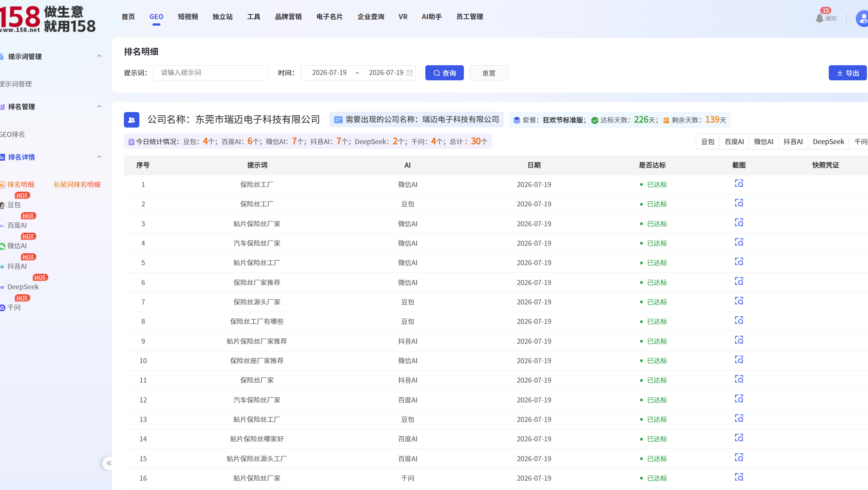
Task: Open 独立站 navigation item
Action: (x=223, y=17)
